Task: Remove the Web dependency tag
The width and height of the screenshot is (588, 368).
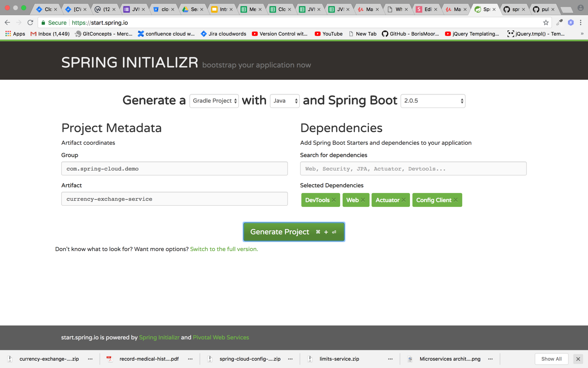Action: click(x=363, y=200)
